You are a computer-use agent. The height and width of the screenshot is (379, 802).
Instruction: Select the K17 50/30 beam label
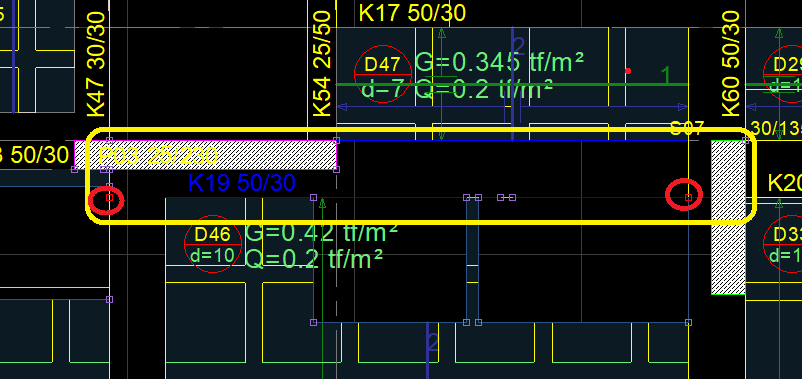coord(412,13)
